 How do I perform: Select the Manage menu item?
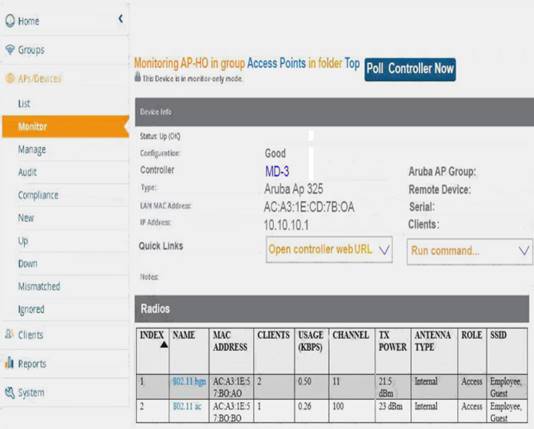pos(32,150)
